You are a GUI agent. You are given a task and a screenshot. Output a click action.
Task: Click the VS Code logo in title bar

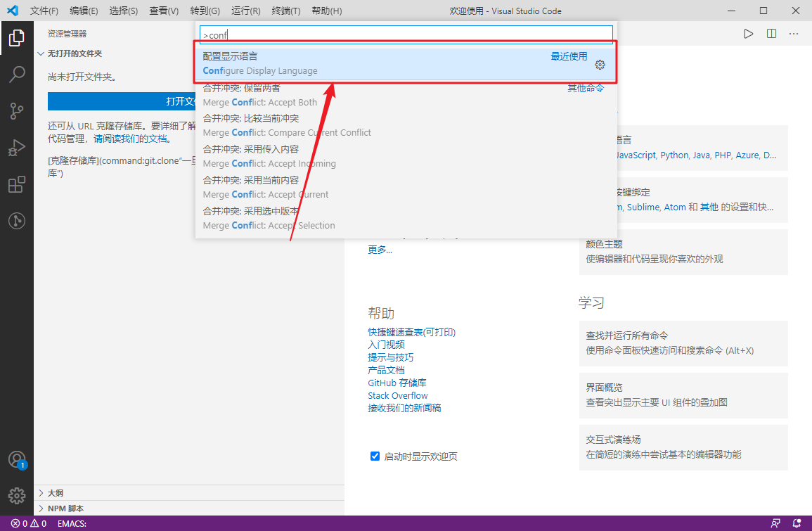[13, 11]
